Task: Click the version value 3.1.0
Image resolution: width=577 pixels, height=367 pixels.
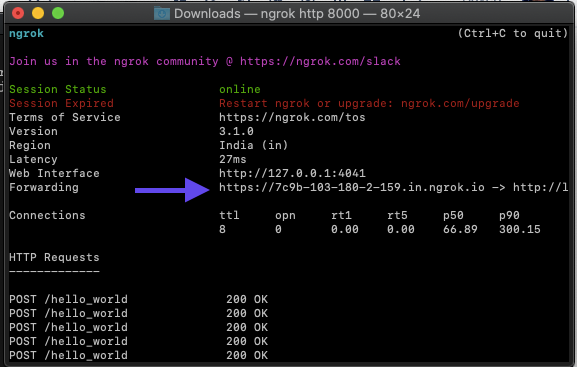Action: pyautogui.click(x=236, y=131)
